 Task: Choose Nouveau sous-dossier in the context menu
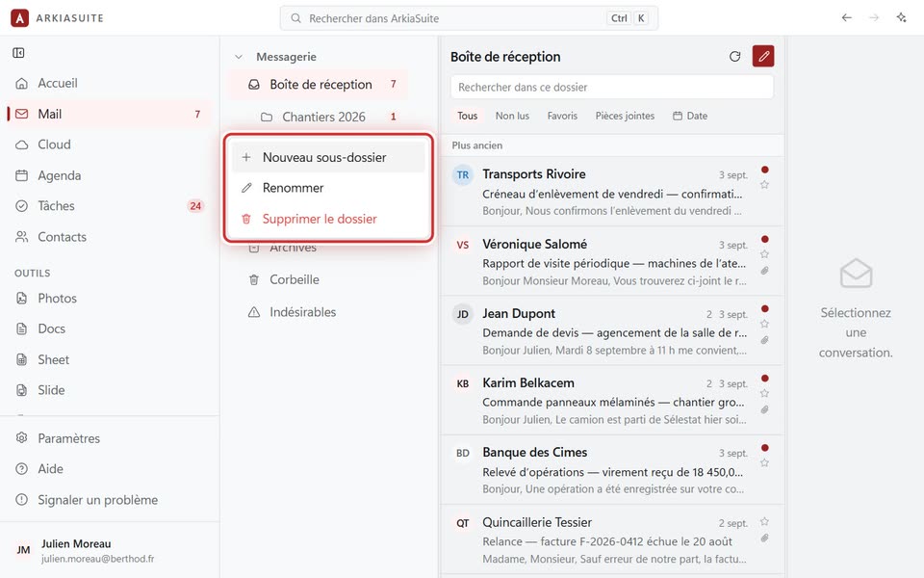pyautogui.click(x=328, y=157)
